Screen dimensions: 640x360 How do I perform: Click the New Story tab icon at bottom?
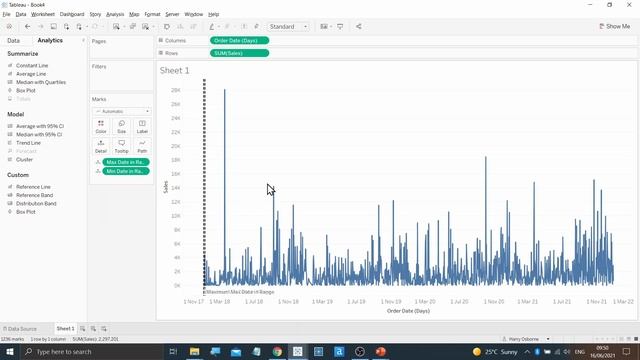104,329
